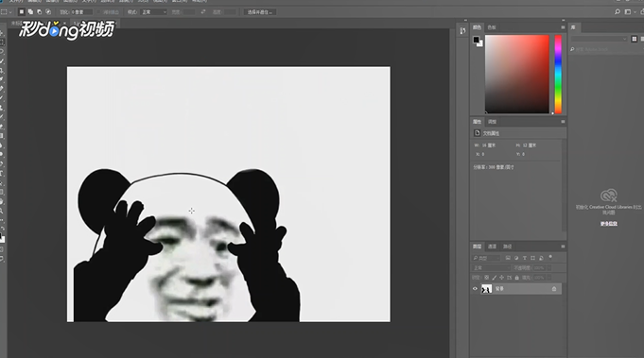
Task: Open the layer filter kind dropdown
Action: click(486, 258)
